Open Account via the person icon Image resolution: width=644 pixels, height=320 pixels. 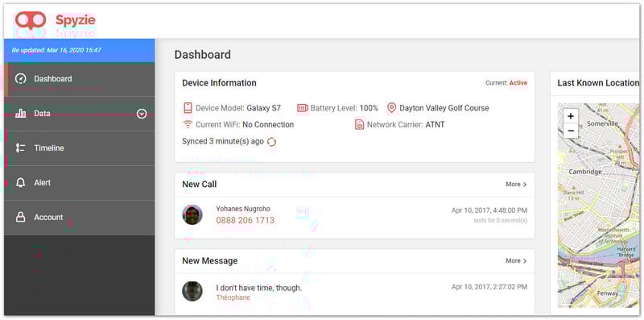point(21,217)
